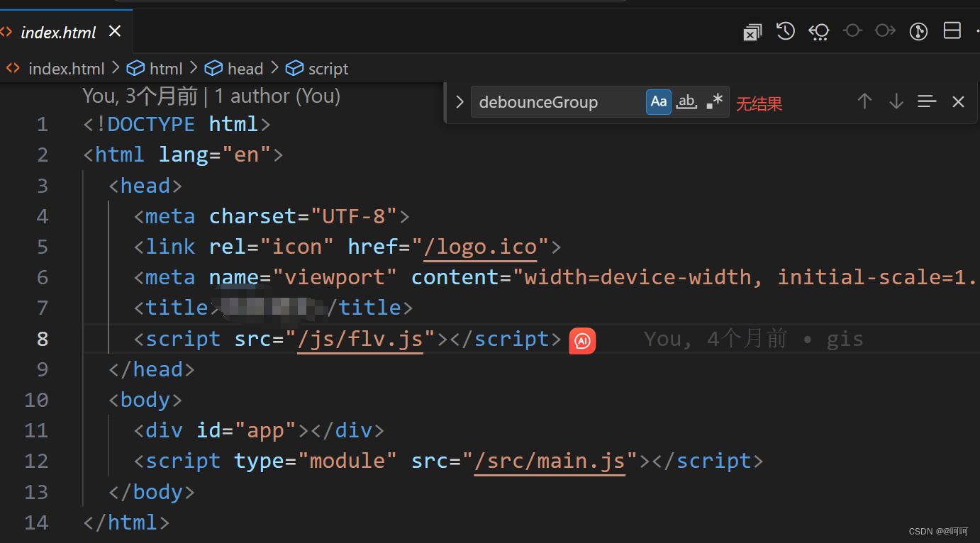The width and height of the screenshot is (980, 543).
Task: Toggle regular expression search in find
Action: click(x=714, y=101)
